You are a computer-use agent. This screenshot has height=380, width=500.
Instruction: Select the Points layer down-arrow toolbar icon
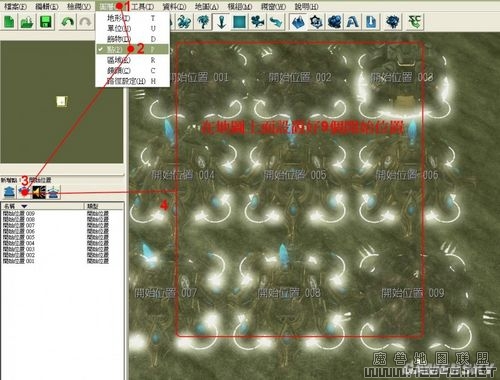pos(221,22)
